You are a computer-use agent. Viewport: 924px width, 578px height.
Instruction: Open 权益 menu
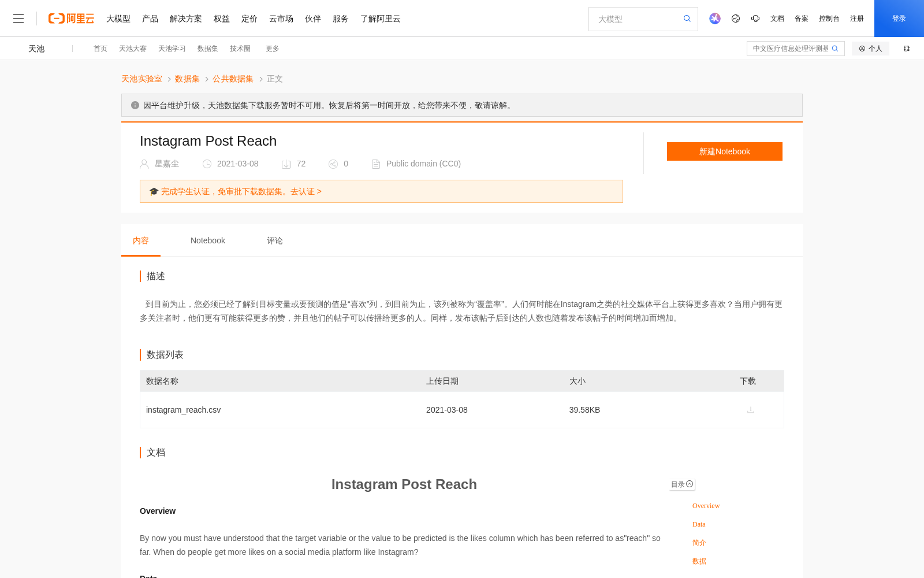pyautogui.click(x=222, y=18)
